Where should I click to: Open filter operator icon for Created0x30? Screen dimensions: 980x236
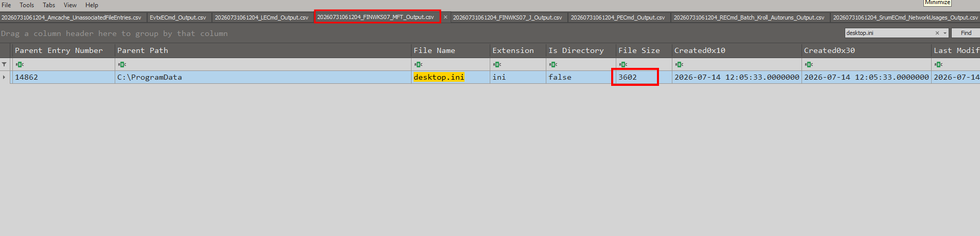pyautogui.click(x=809, y=64)
